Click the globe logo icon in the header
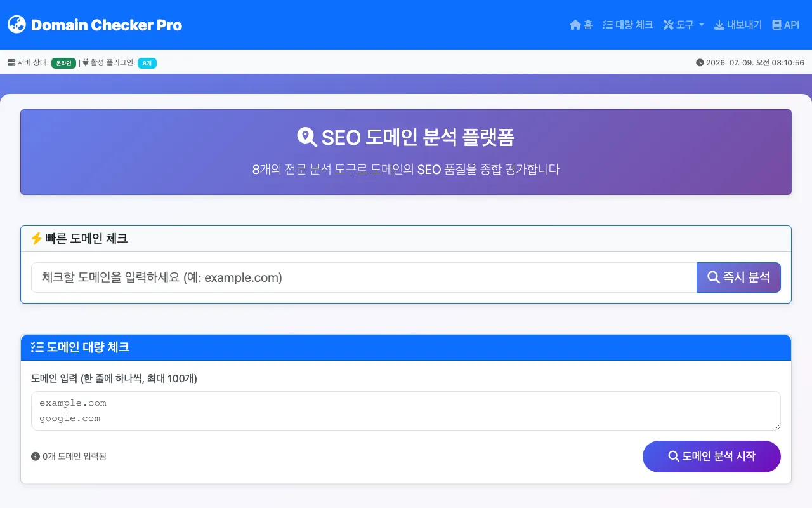 [x=16, y=25]
